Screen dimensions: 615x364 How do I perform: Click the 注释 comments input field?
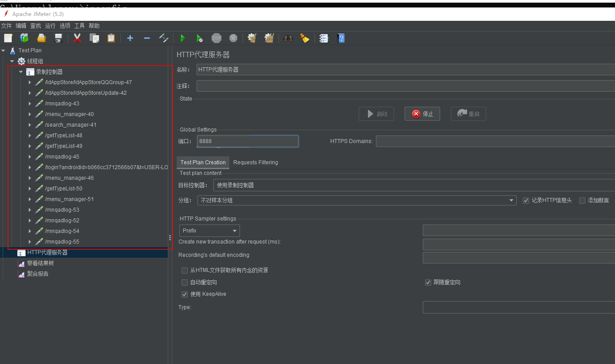click(x=406, y=86)
